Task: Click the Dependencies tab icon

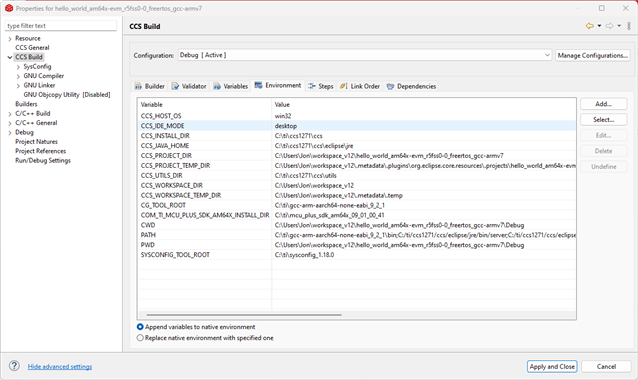Action: click(x=390, y=86)
